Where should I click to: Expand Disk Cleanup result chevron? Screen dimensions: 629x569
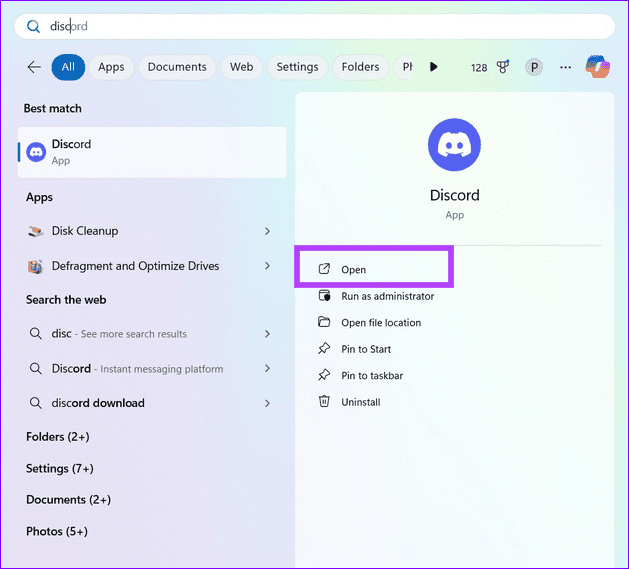click(x=267, y=231)
